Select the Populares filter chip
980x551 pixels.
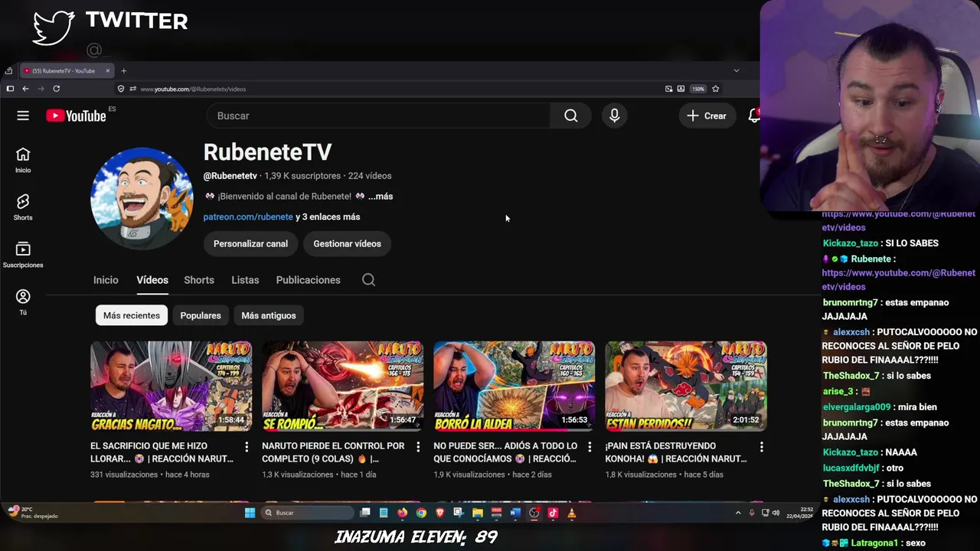click(x=201, y=315)
